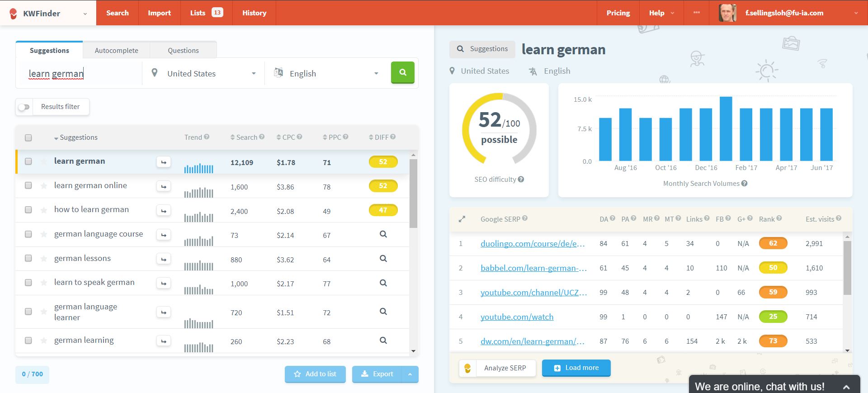
Task: Star the 'german lessons' keyword
Action: (44, 259)
